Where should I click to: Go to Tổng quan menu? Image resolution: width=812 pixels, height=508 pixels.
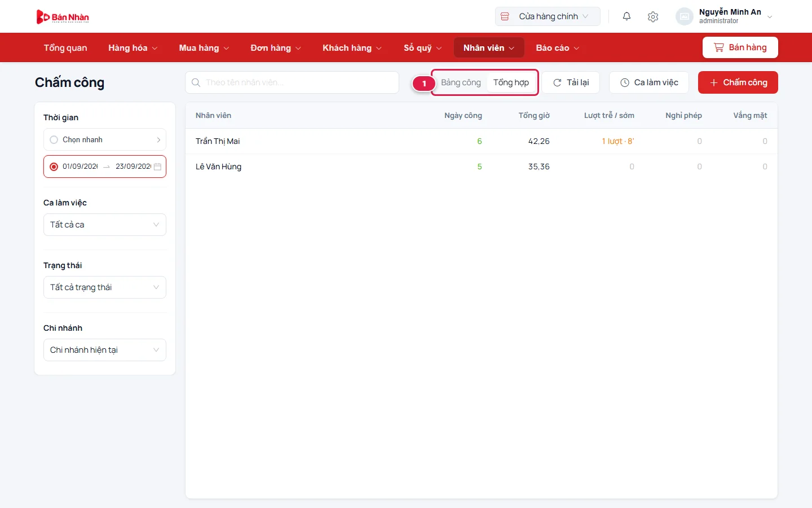(65, 48)
